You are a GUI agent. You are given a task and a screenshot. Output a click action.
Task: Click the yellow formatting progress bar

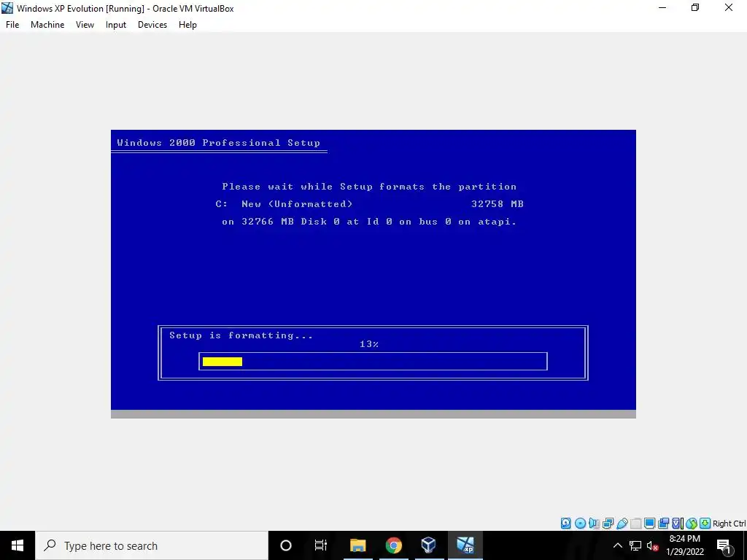click(x=222, y=362)
